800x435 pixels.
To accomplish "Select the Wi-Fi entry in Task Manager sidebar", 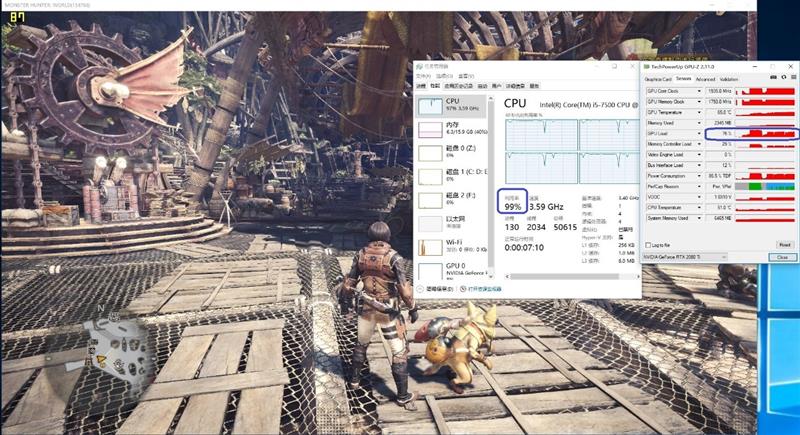I will 453,246.
